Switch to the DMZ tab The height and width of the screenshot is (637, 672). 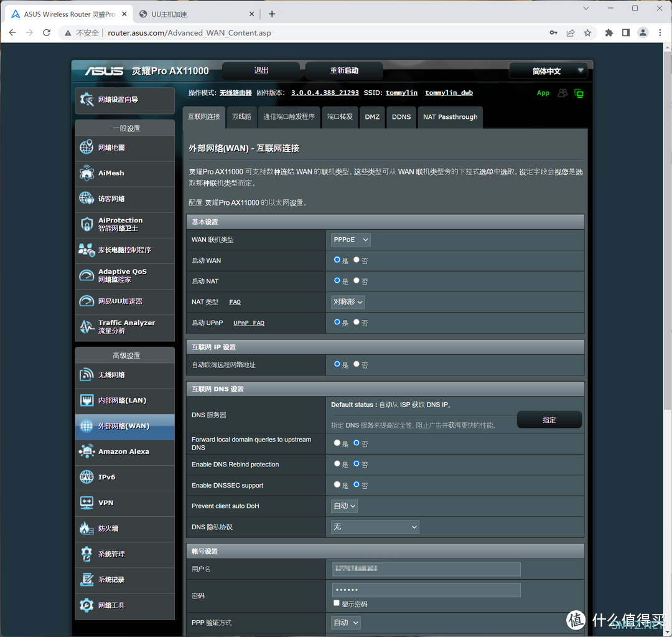pyautogui.click(x=372, y=116)
